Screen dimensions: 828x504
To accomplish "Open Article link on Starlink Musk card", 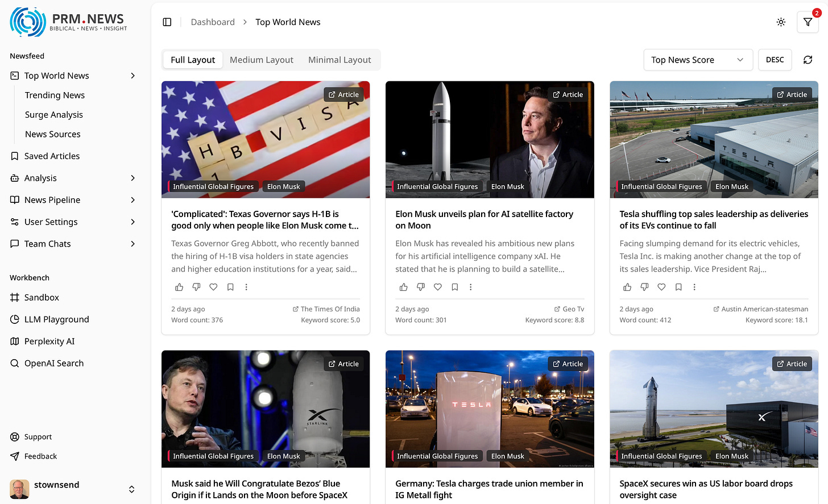I will coord(343,364).
